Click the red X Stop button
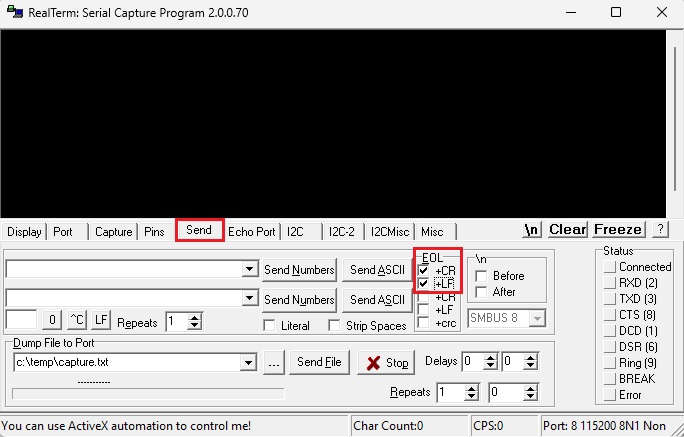684x437 pixels. (x=386, y=362)
